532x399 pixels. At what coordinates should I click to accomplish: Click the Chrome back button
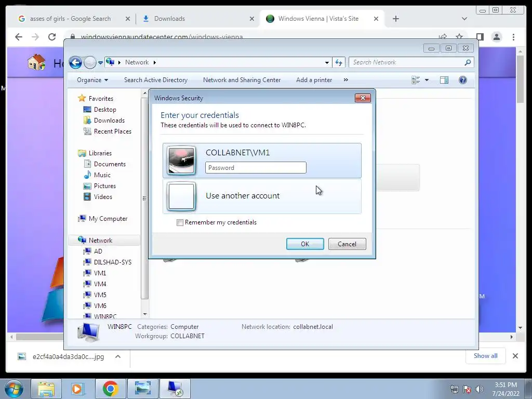tap(19, 37)
